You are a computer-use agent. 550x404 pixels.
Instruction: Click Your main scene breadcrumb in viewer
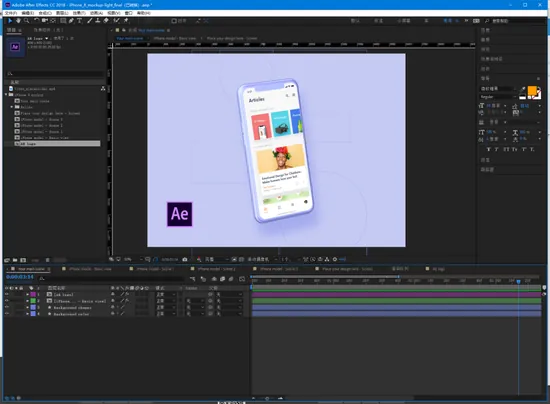coord(129,38)
